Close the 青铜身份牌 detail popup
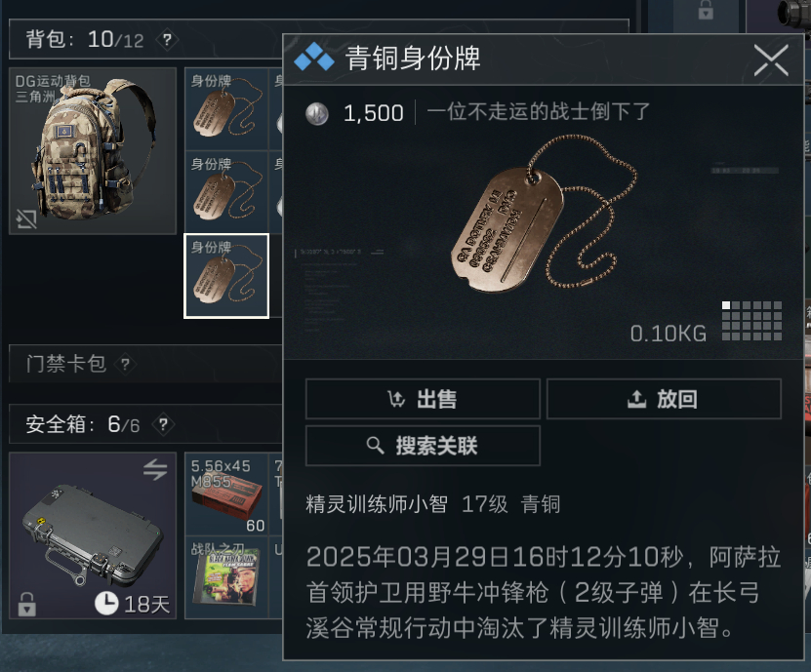This screenshot has height=672, width=811. coord(771,59)
